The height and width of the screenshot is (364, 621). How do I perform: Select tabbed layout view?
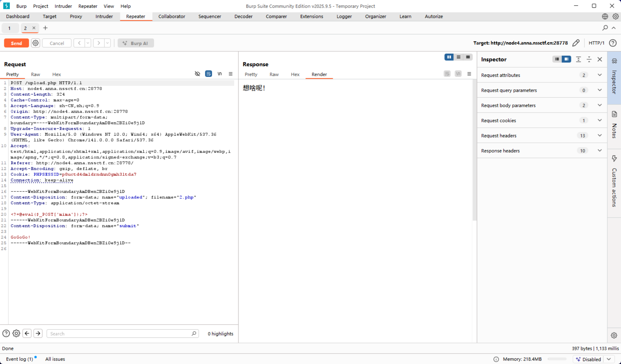[468, 57]
